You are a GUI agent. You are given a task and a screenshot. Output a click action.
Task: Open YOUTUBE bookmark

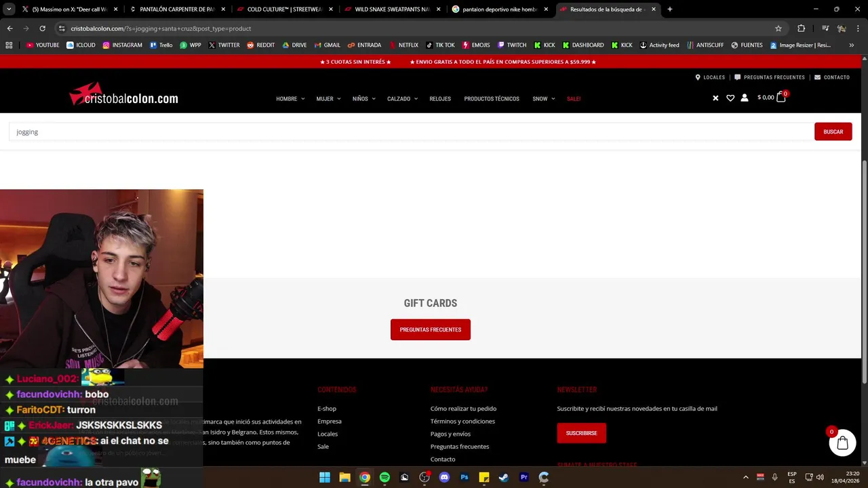tap(43, 45)
